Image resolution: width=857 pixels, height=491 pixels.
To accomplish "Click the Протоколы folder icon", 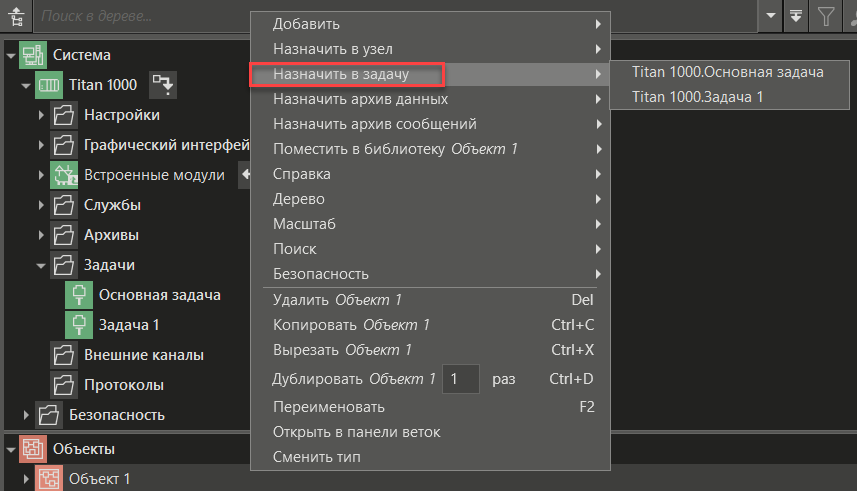I will 63,385.
